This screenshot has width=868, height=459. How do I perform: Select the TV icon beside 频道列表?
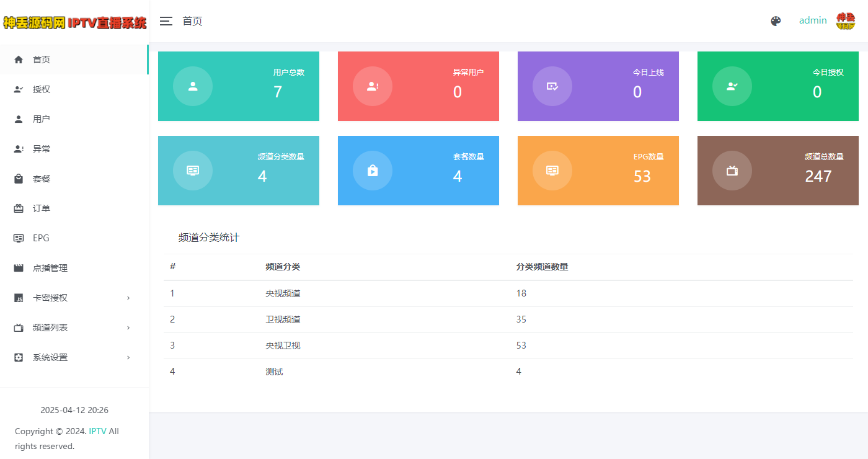pos(19,327)
